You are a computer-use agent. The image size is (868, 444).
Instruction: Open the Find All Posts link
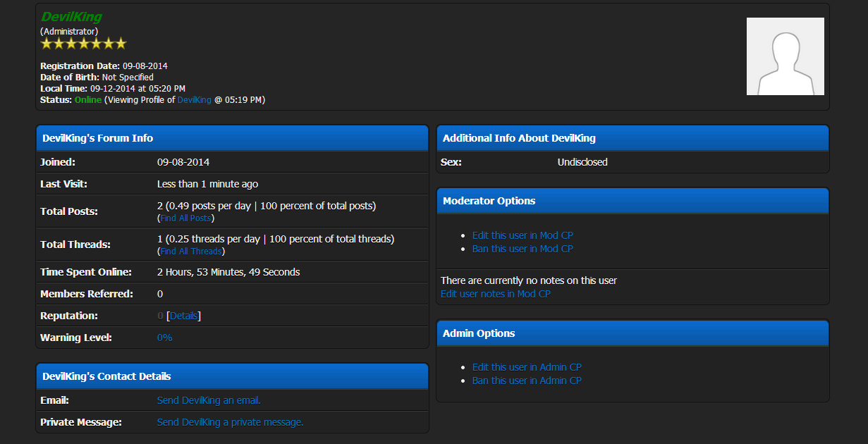coord(185,218)
